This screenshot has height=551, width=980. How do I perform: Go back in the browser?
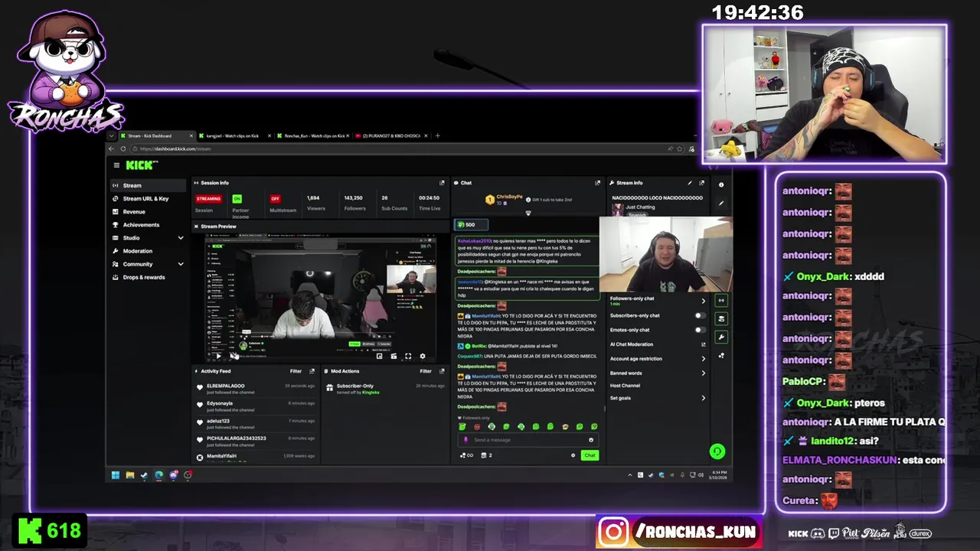click(x=111, y=148)
